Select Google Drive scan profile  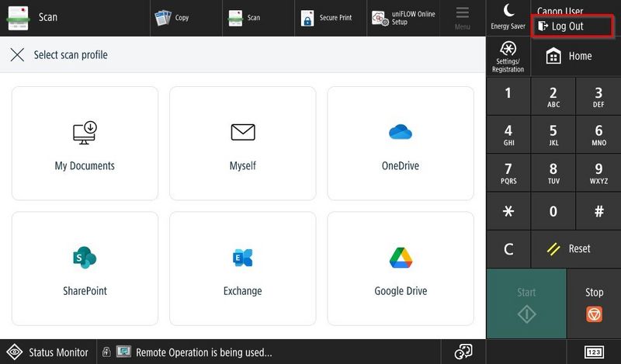coord(400,269)
